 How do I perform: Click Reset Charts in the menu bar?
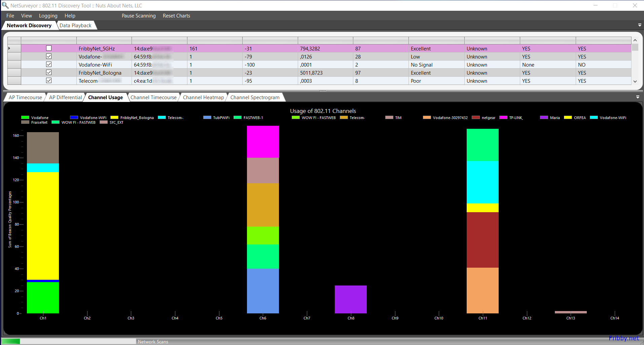click(x=176, y=16)
